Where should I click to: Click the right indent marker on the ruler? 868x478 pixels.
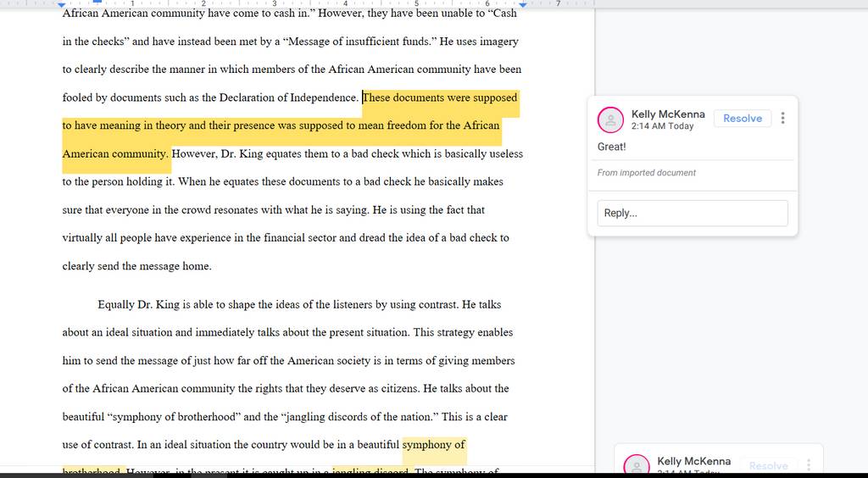click(x=522, y=4)
